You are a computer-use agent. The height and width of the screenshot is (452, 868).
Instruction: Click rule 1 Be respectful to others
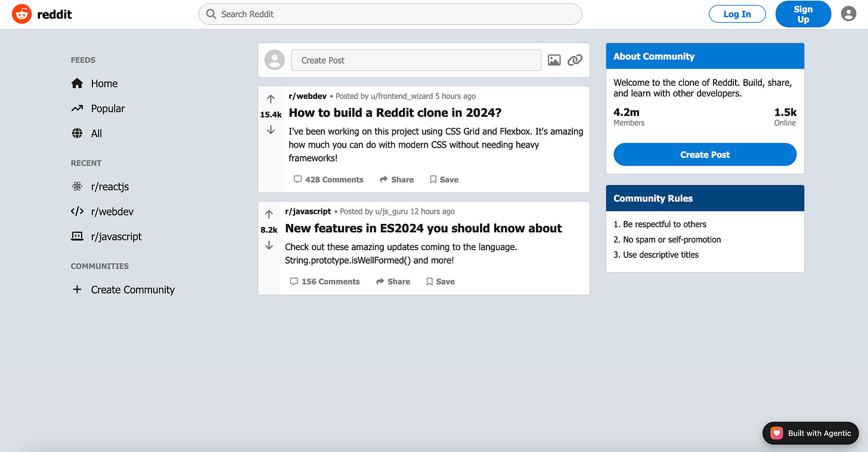tap(660, 225)
